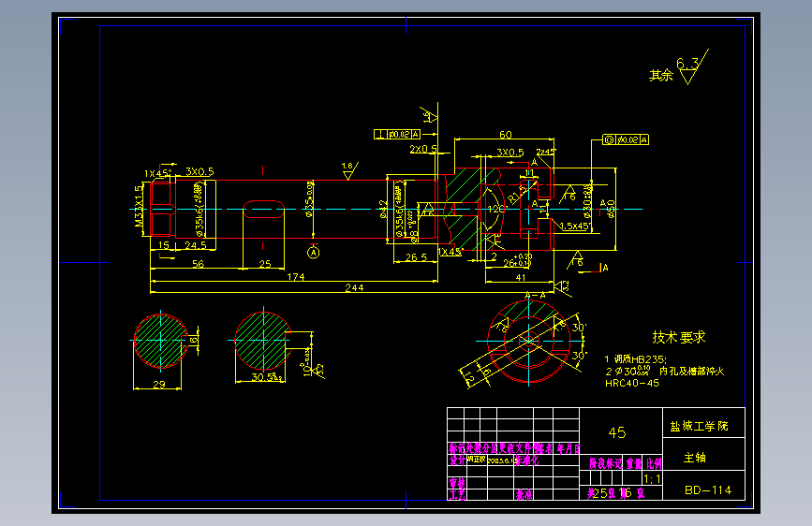Click the 60 dimension above the flange
The height and width of the screenshot is (526, 812).
pyautogui.click(x=506, y=135)
